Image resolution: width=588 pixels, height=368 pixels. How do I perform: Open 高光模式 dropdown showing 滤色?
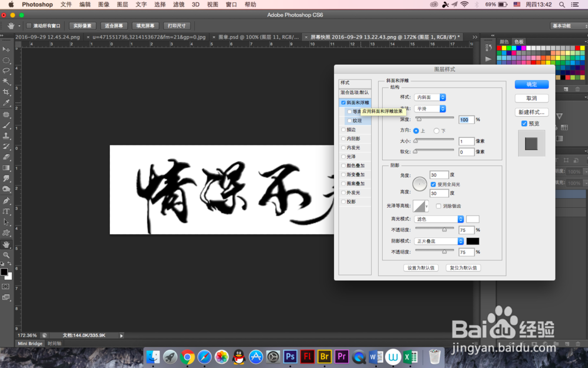(x=439, y=219)
